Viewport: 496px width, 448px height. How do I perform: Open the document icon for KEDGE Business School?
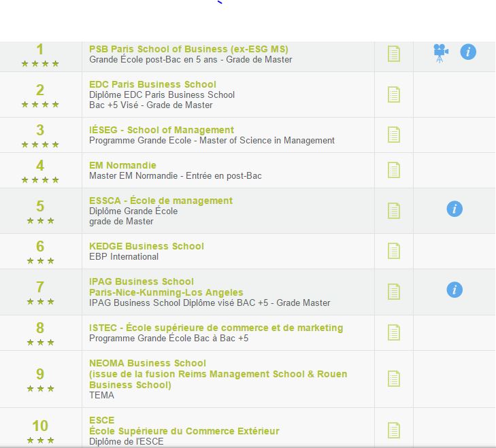pyautogui.click(x=394, y=251)
